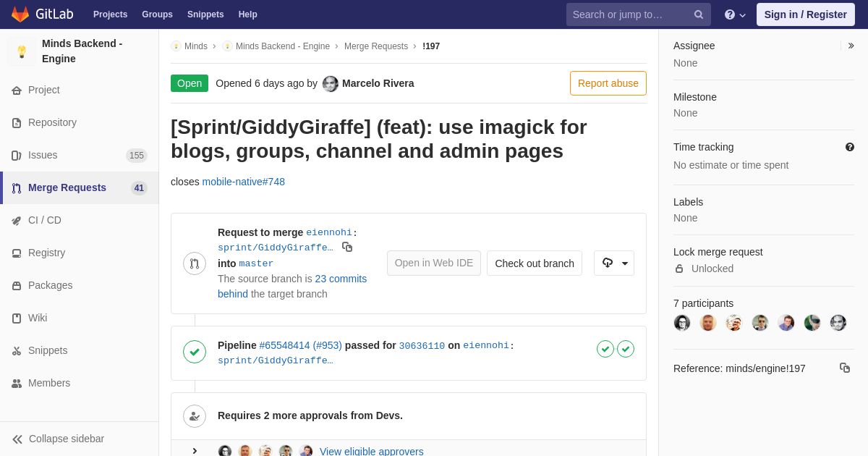The width and height of the screenshot is (868, 456).
Task: Click the commit 30636110 link
Action: [422, 346]
